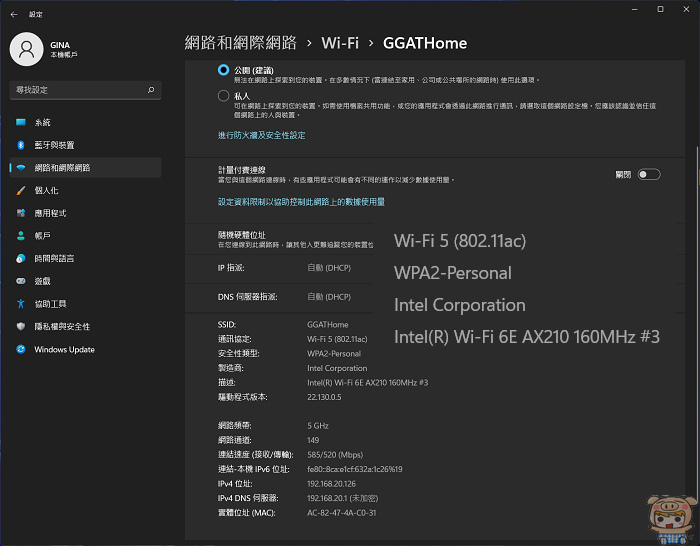Open the apps icon for 應用程式
The image size is (700, 546).
(x=21, y=213)
